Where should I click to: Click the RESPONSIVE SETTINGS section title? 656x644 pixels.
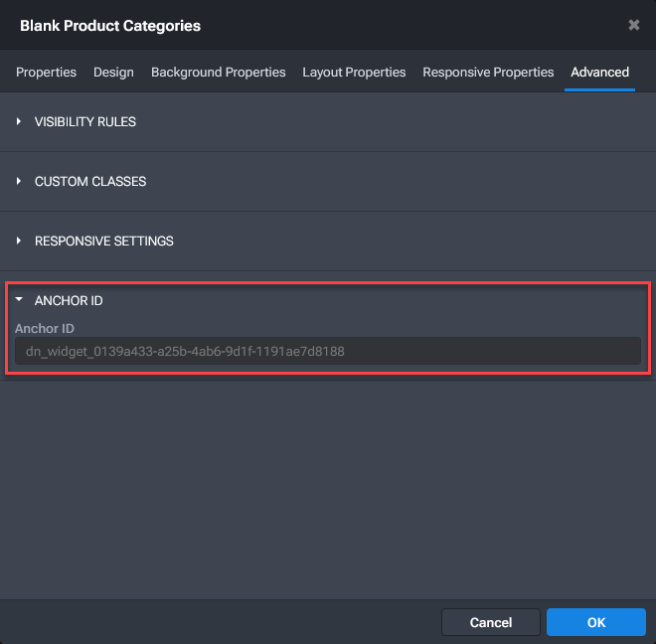tap(104, 241)
